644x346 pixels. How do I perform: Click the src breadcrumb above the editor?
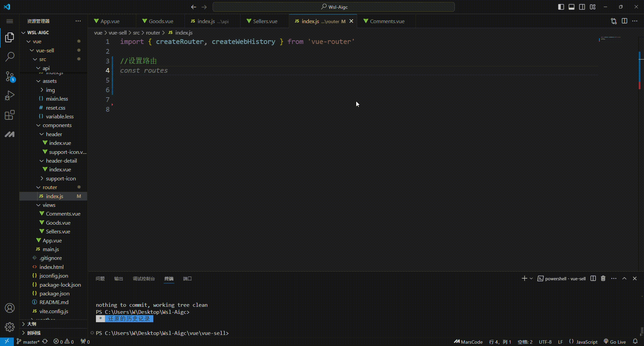point(136,33)
